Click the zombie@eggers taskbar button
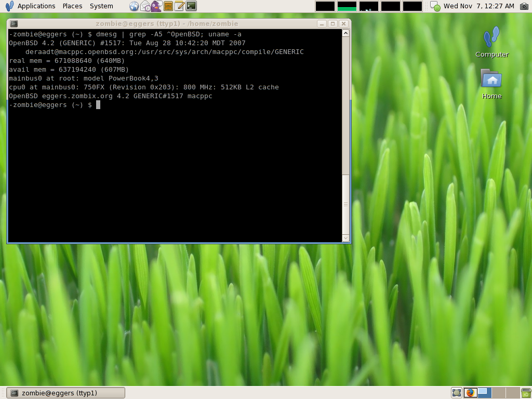Image resolution: width=532 pixels, height=399 pixels. (65, 393)
